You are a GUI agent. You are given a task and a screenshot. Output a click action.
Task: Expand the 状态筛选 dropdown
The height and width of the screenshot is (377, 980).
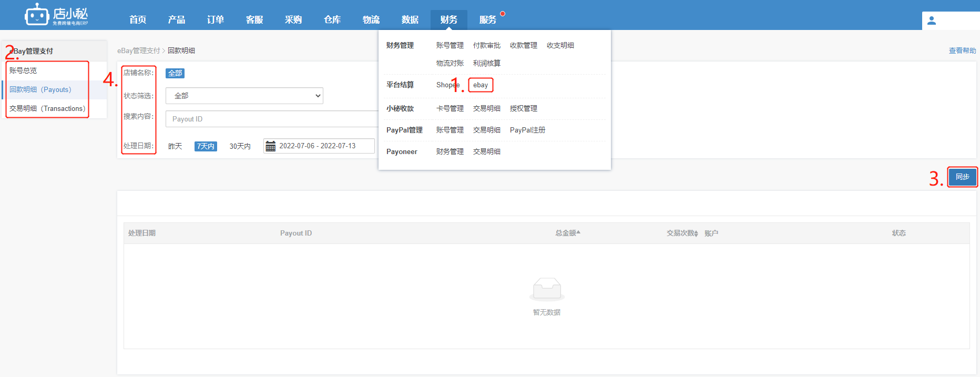click(244, 96)
